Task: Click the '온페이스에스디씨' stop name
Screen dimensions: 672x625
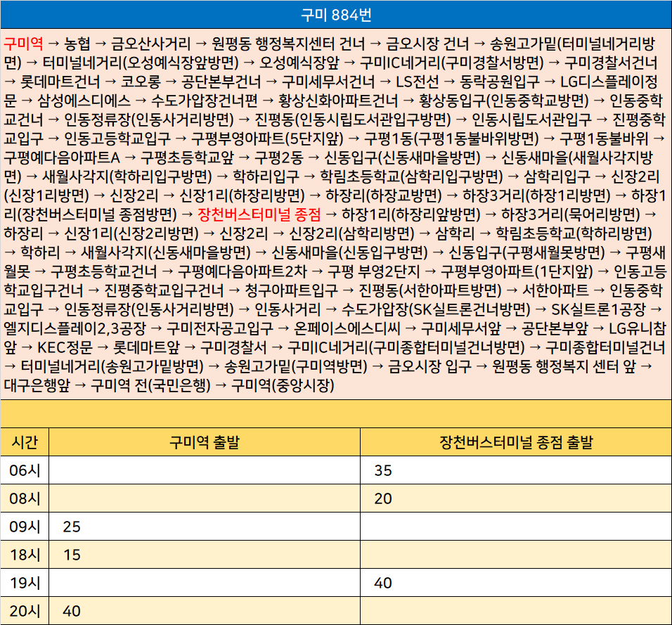Action: tap(347, 328)
